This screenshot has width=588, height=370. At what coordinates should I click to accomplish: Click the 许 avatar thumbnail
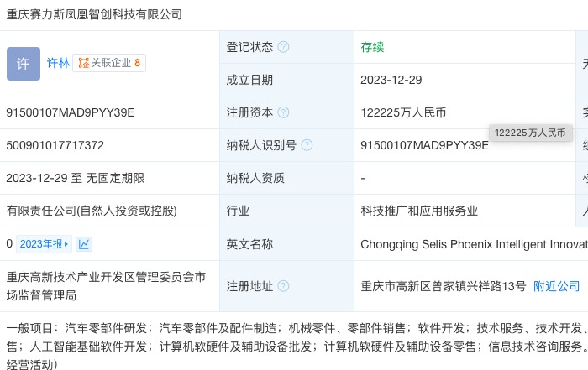23,63
